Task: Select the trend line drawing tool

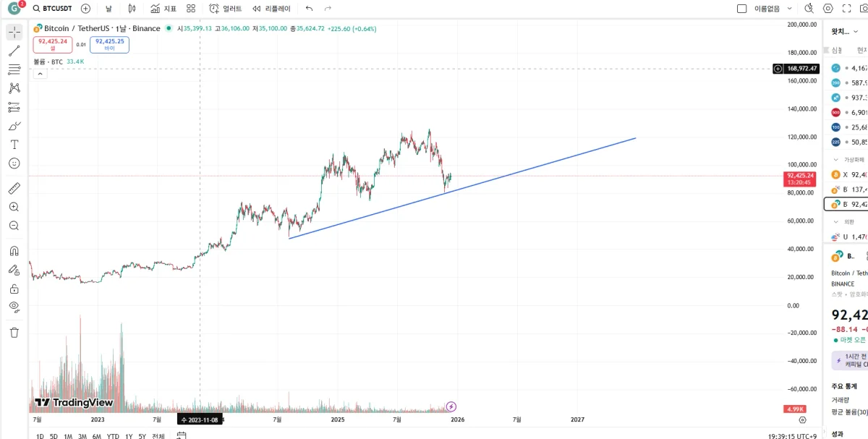Action: point(14,51)
